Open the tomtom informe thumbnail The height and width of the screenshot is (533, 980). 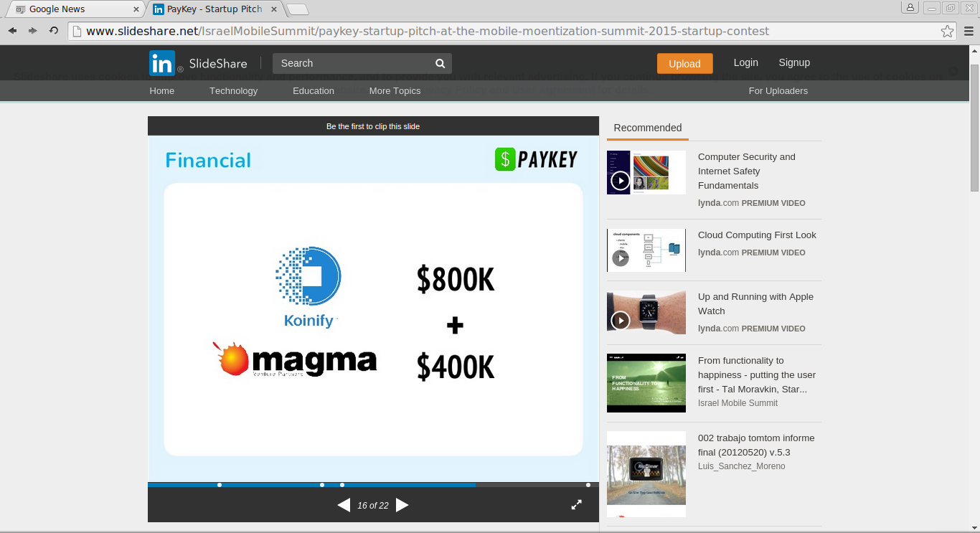point(646,474)
